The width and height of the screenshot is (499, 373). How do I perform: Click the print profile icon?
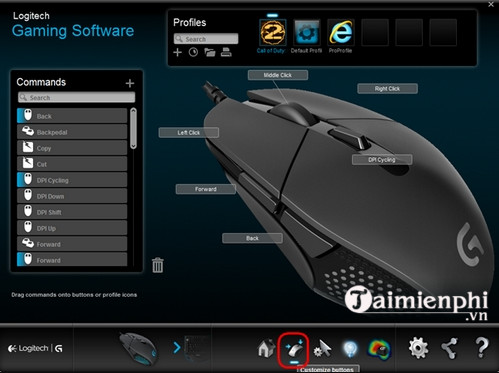(226, 52)
